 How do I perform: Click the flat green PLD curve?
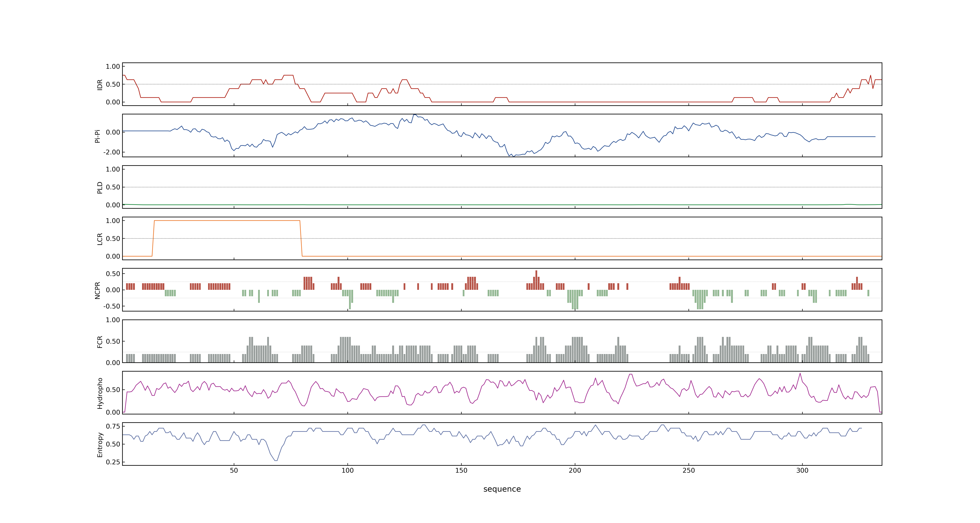click(x=502, y=205)
